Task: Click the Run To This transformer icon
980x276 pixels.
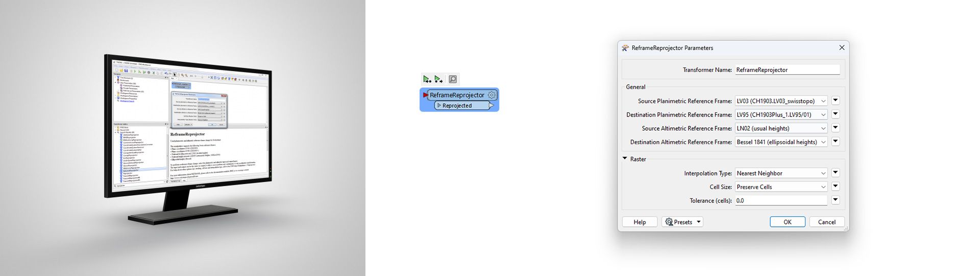Action: pyautogui.click(x=427, y=79)
